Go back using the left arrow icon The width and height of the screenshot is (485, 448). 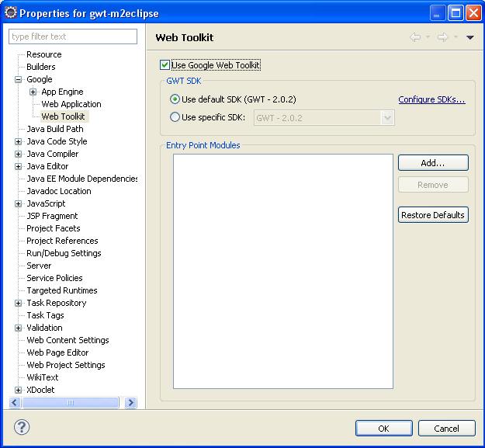pyautogui.click(x=415, y=37)
